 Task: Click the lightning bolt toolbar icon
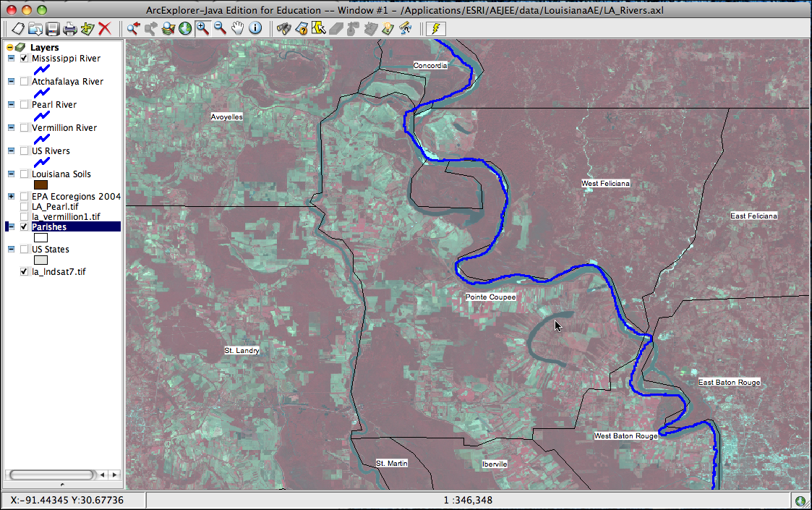tap(435, 28)
